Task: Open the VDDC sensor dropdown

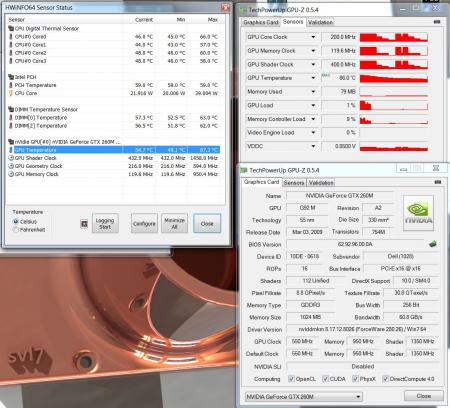Action: click(x=313, y=146)
